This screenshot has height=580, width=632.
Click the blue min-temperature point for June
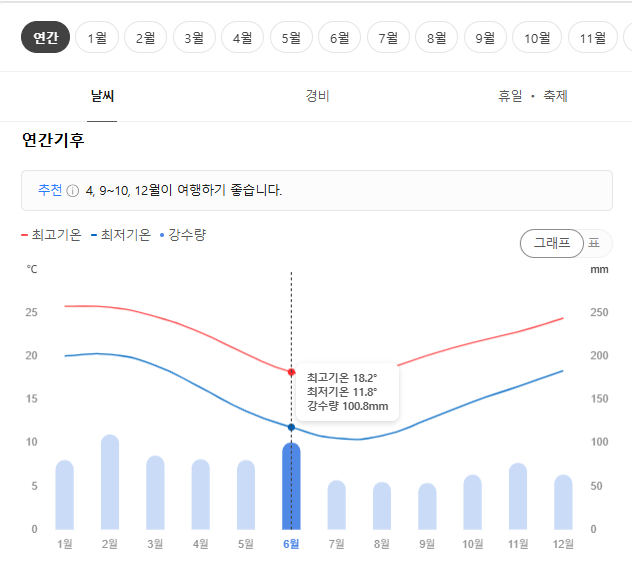291,427
